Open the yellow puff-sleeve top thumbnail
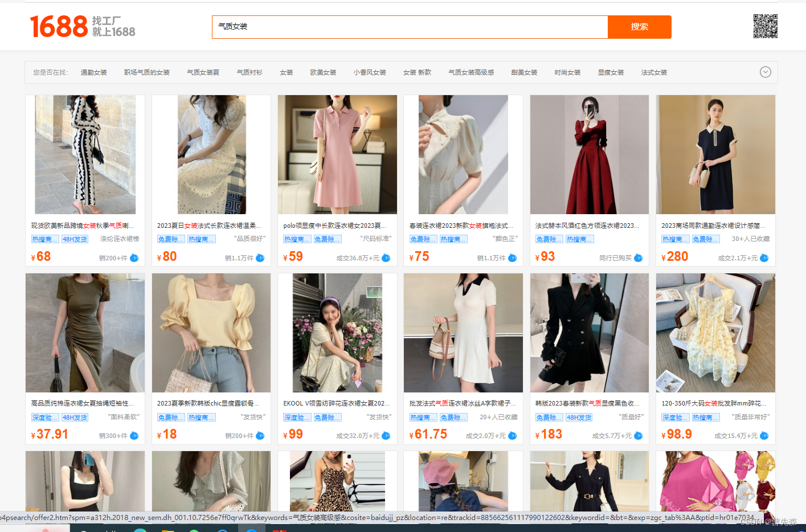806x532 pixels. pos(211,333)
